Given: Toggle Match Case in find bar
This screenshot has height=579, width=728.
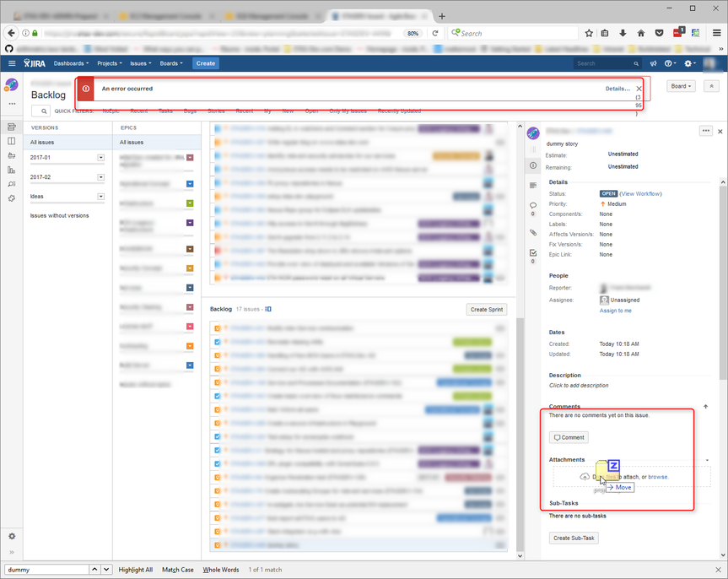Looking at the screenshot, I should click(x=177, y=570).
